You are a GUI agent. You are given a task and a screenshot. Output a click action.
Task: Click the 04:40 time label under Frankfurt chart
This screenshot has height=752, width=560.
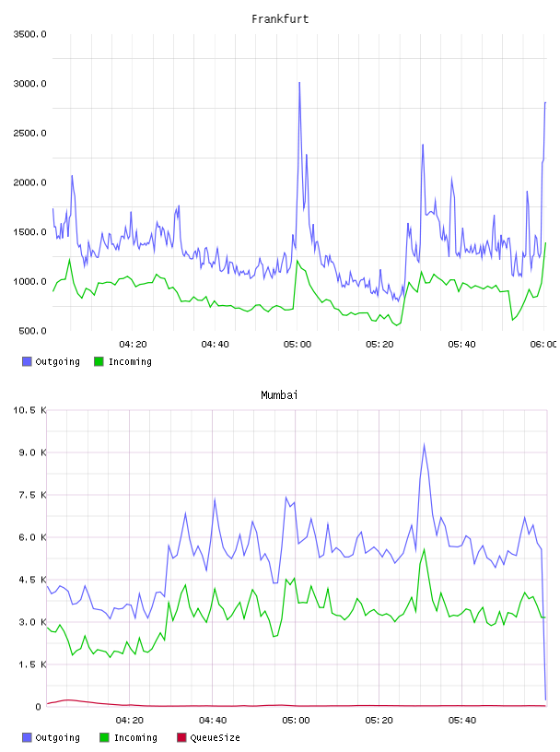click(215, 345)
